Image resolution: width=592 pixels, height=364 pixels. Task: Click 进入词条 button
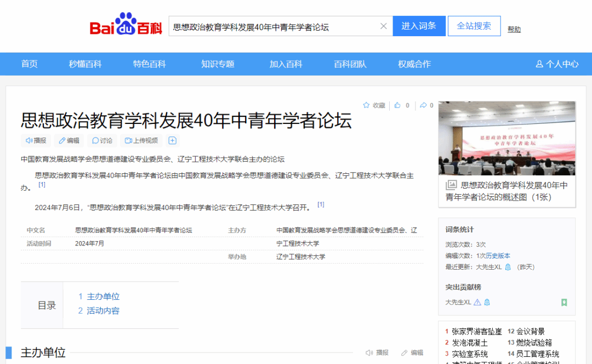419,26
